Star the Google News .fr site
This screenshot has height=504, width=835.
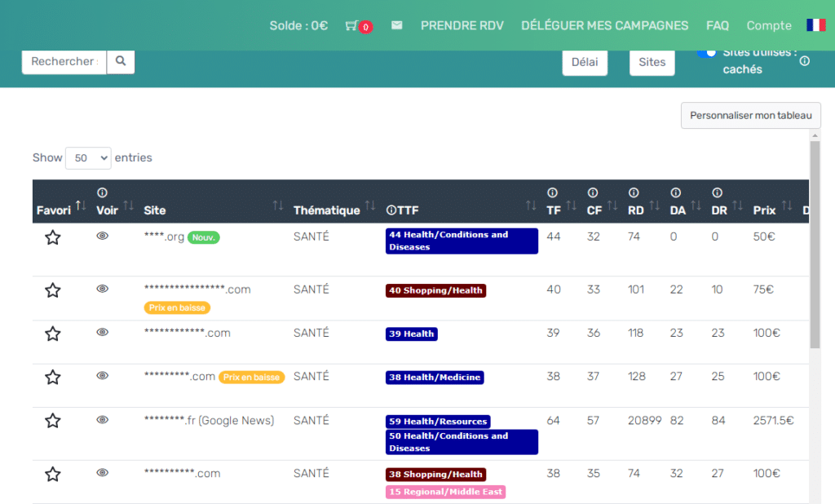53,421
